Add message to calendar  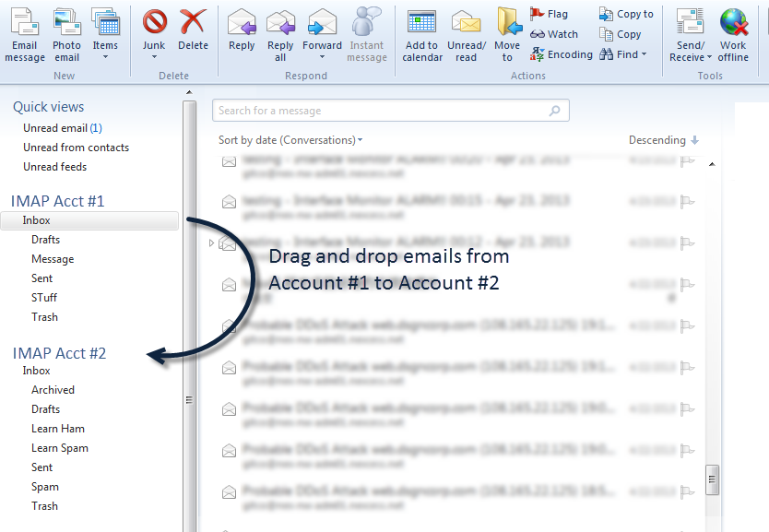pos(421,35)
